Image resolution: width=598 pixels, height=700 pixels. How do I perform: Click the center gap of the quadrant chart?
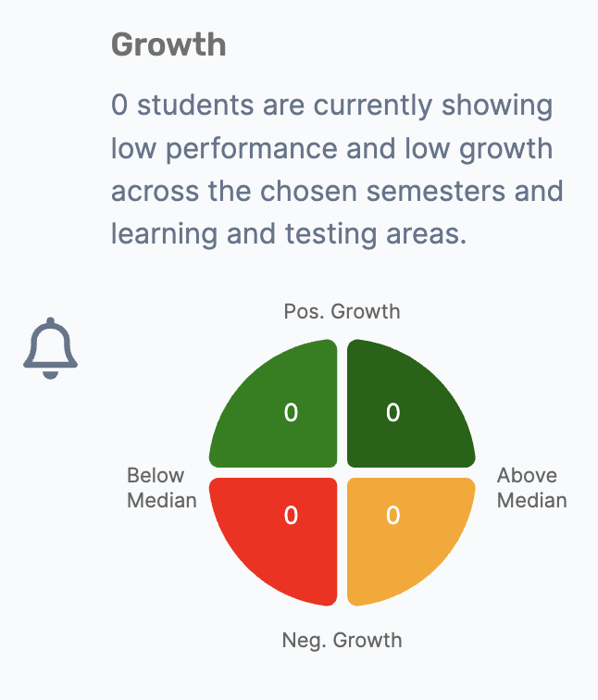point(343,473)
